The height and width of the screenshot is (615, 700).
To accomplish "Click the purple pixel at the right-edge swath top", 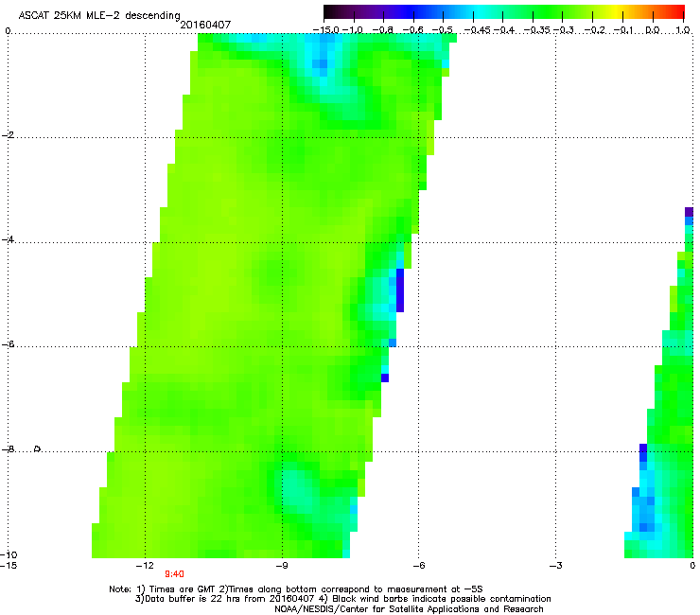I will point(689,212).
